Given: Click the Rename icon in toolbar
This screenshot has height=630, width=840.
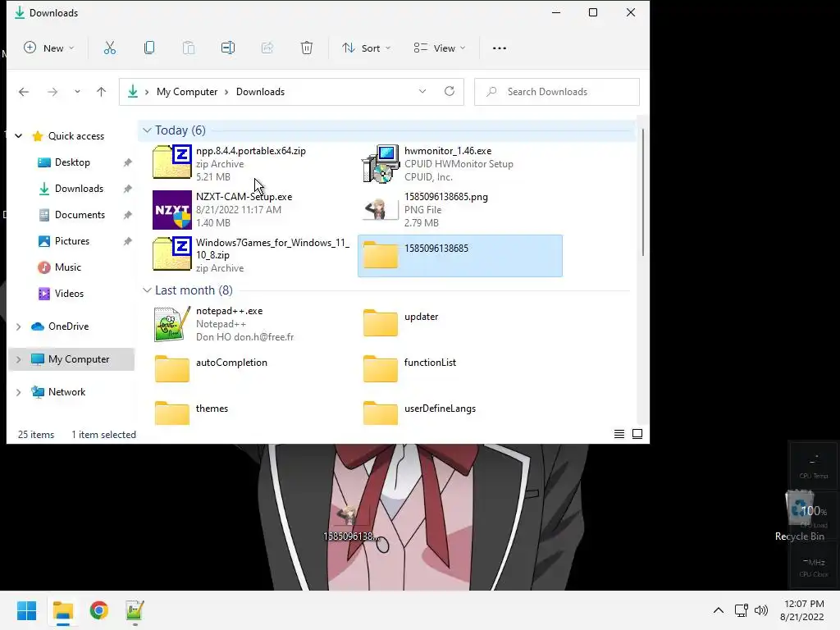Looking at the screenshot, I should click(x=228, y=48).
